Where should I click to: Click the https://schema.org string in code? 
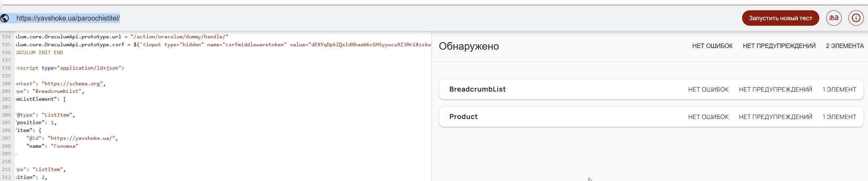click(x=72, y=84)
